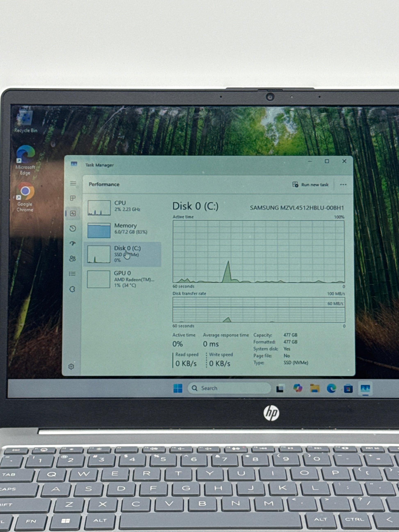Open the App history icon in the sidebar
The width and height of the screenshot is (399, 532).
[x=73, y=228]
